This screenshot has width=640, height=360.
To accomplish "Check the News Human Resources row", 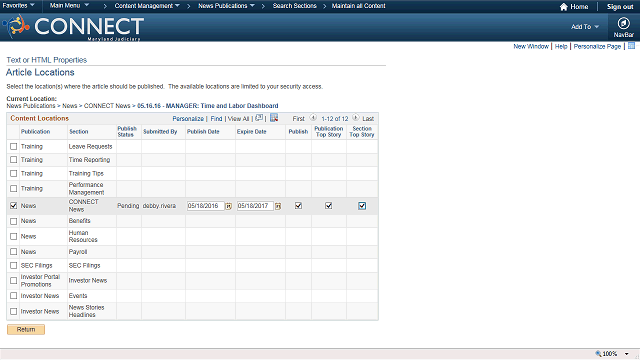I will pyautogui.click(x=13, y=236).
